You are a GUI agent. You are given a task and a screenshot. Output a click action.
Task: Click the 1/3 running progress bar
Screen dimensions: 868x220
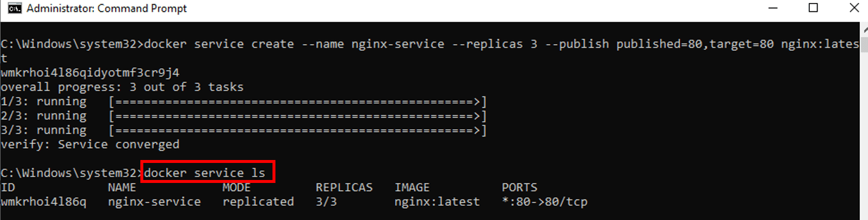click(298, 102)
